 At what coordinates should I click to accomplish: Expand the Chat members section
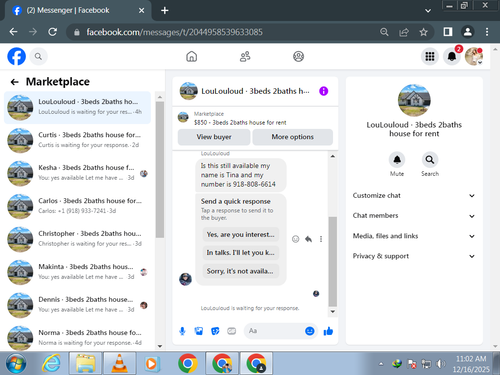[414, 216]
